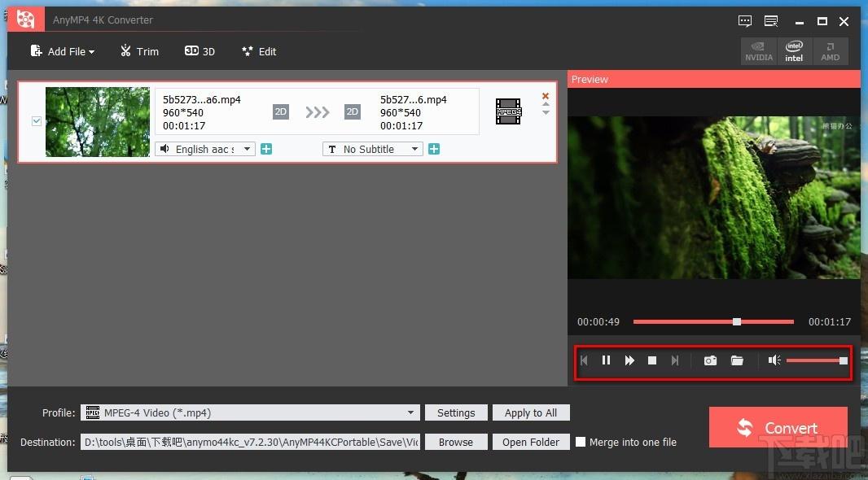Open the menu list icon in title bar
Image resolution: width=868 pixels, height=480 pixels.
coord(771,21)
